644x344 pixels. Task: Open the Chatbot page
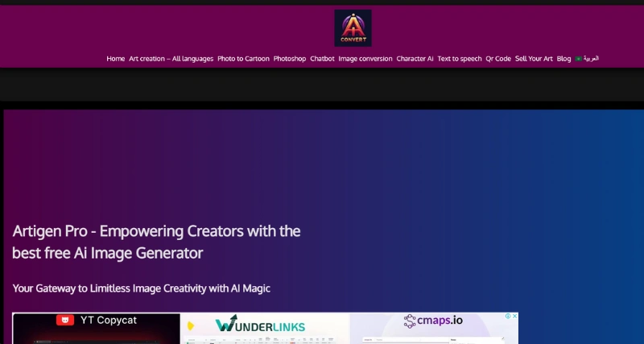[x=322, y=59]
